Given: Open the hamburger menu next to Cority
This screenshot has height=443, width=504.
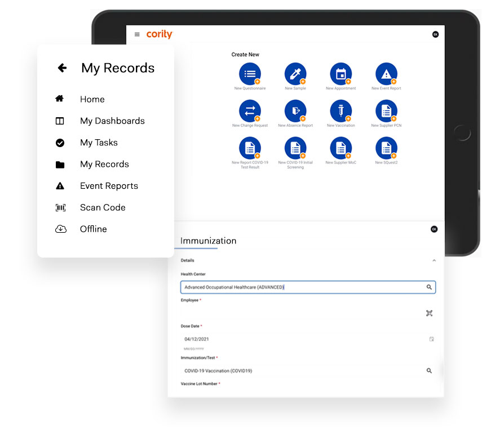Looking at the screenshot, I should pyautogui.click(x=137, y=35).
